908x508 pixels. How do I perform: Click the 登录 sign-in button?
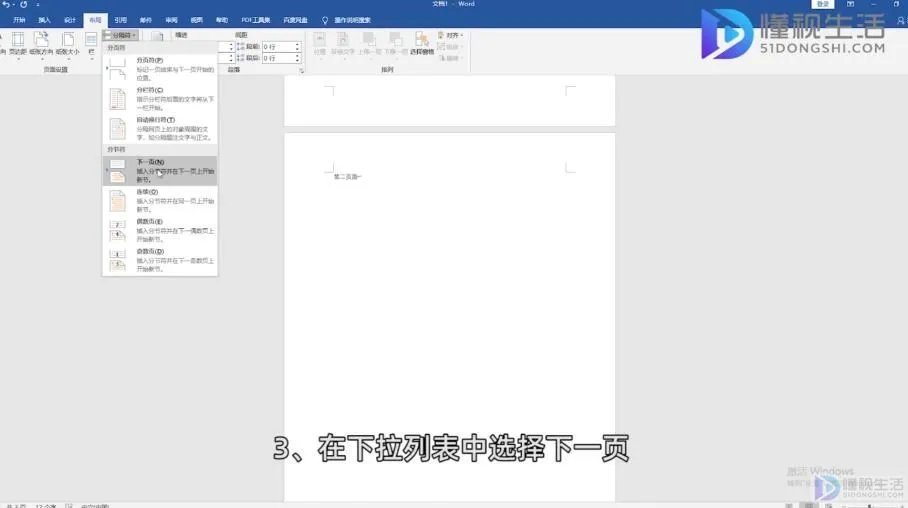[x=823, y=4]
